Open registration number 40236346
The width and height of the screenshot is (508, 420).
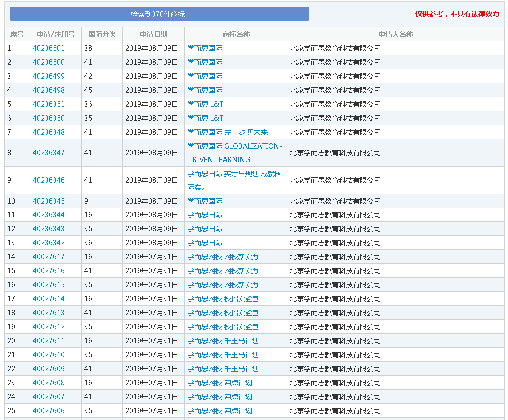point(48,180)
